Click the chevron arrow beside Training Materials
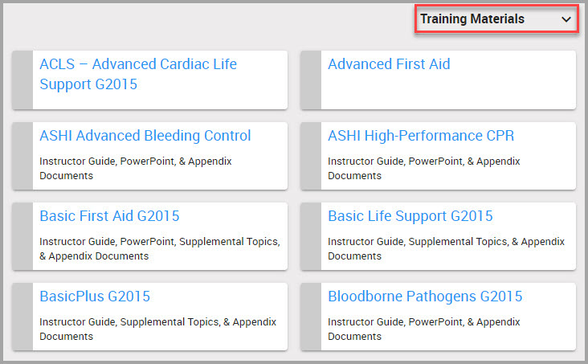The width and height of the screenshot is (588, 364). pos(566,19)
